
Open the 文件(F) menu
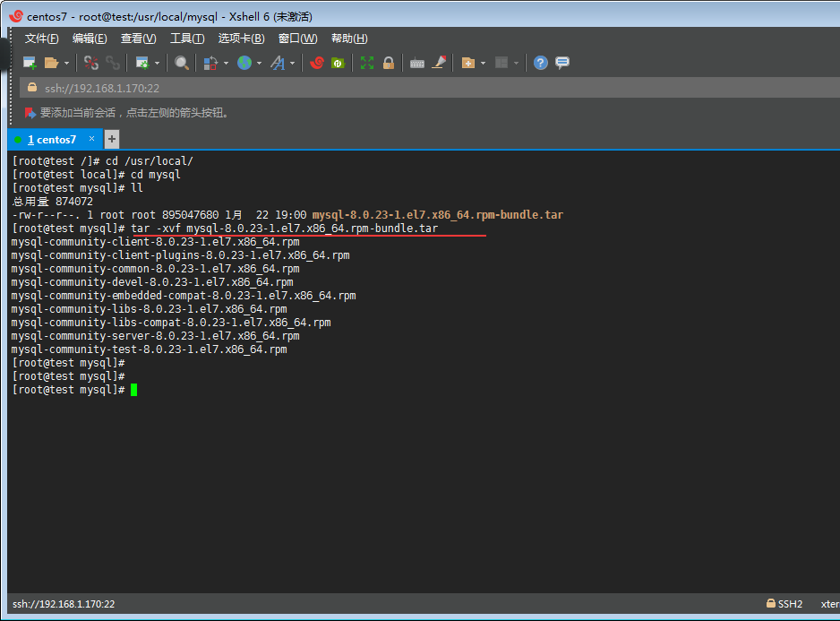(x=41, y=39)
